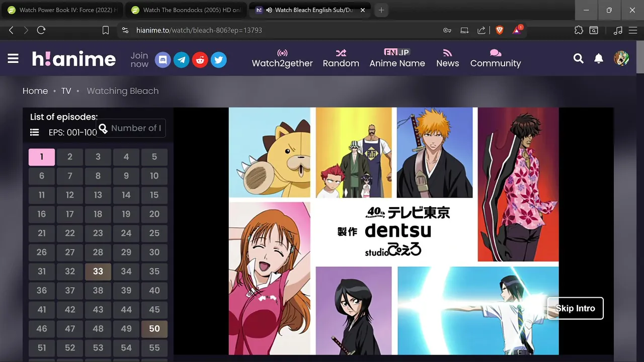Viewport: 644px width, 362px height.
Task: Join the Discord server icon
Action: [163, 60]
